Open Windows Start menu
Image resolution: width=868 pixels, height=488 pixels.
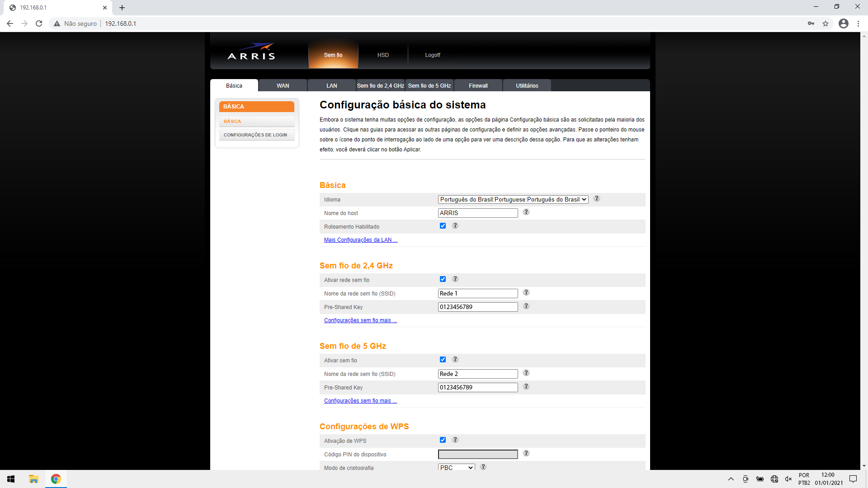(11, 479)
